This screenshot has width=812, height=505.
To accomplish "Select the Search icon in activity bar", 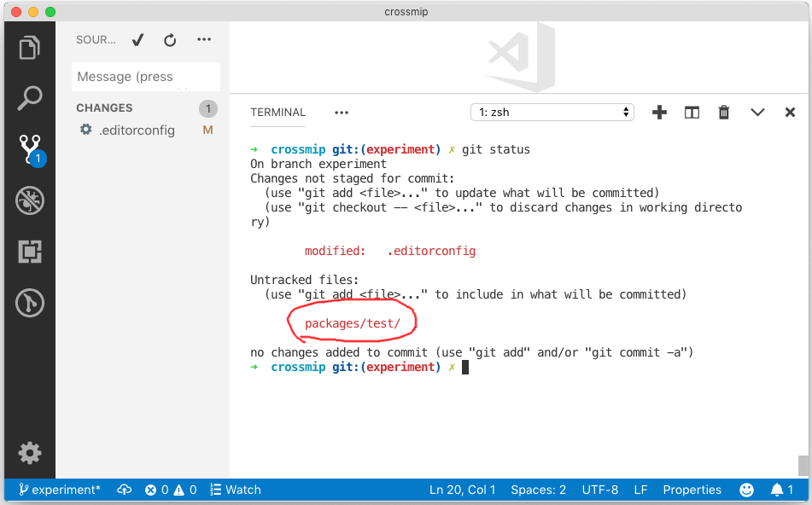I will click(x=30, y=98).
